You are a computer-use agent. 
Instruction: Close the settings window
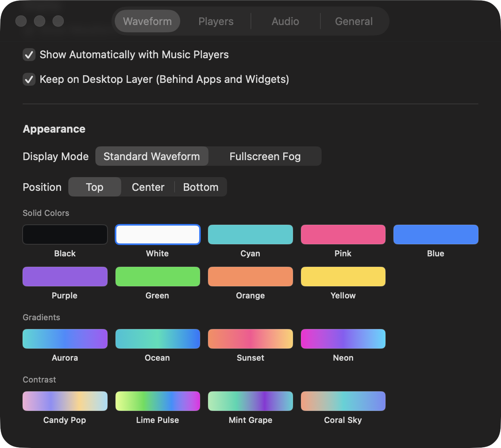(21, 21)
